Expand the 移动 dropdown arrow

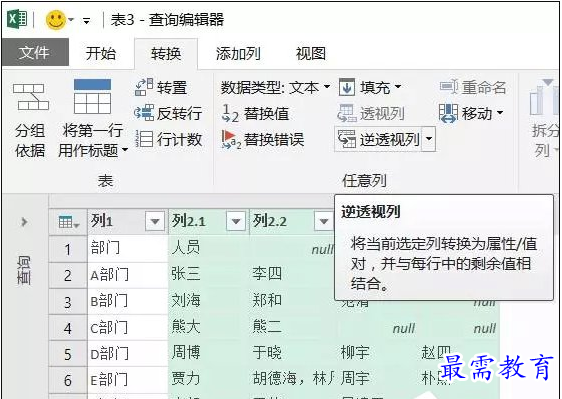(500, 113)
